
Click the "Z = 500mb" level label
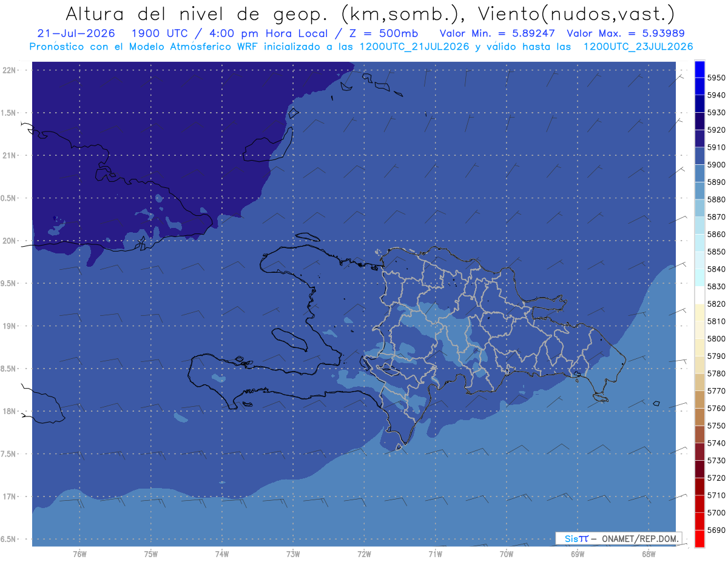tap(383, 33)
